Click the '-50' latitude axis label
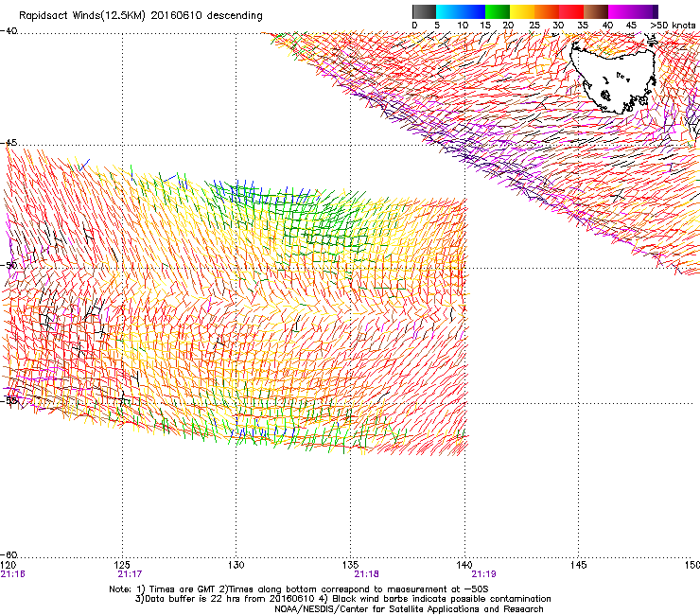This screenshot has height=615, width=700. [9, 265]
